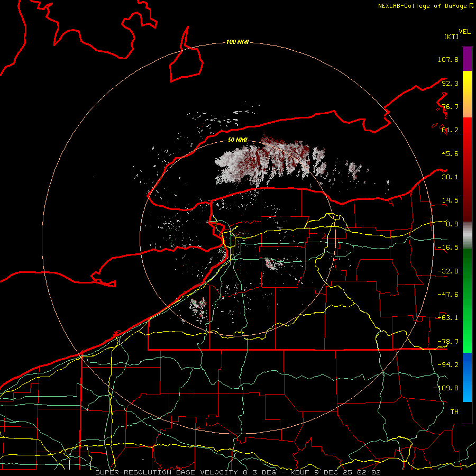This screenshot has height=476, width=476.
Task: Click the -109.8 velocity scale value
Action: click(446, 388)
